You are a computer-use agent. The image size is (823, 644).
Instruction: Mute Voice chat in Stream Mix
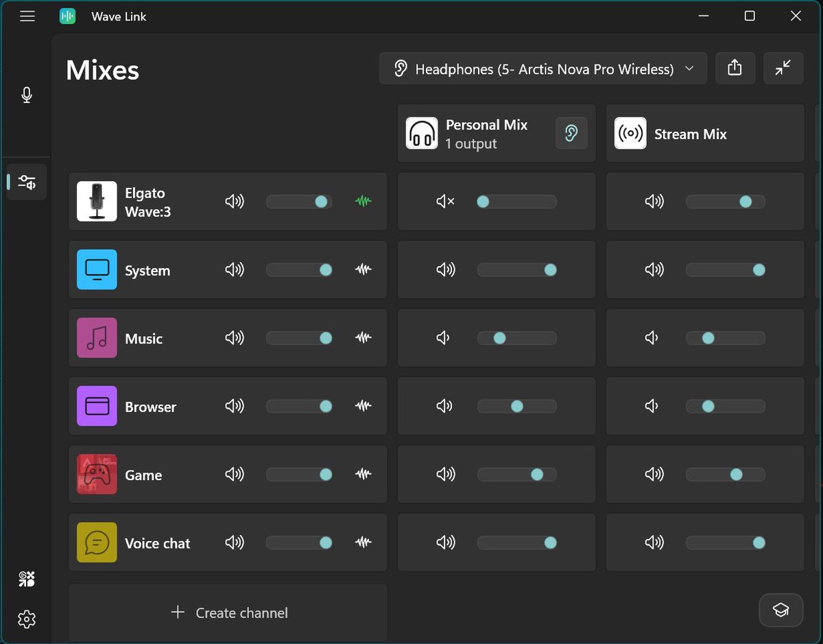(654, 542)
